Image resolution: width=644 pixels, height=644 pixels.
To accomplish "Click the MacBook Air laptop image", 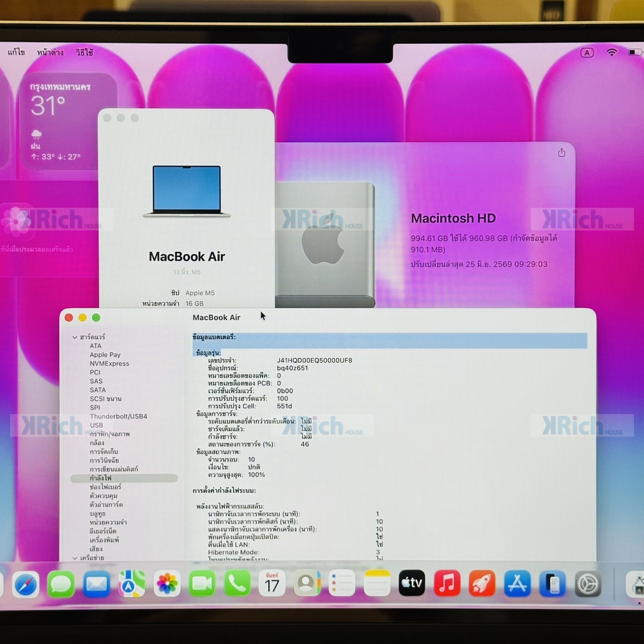I will click(x=187, y=191).
